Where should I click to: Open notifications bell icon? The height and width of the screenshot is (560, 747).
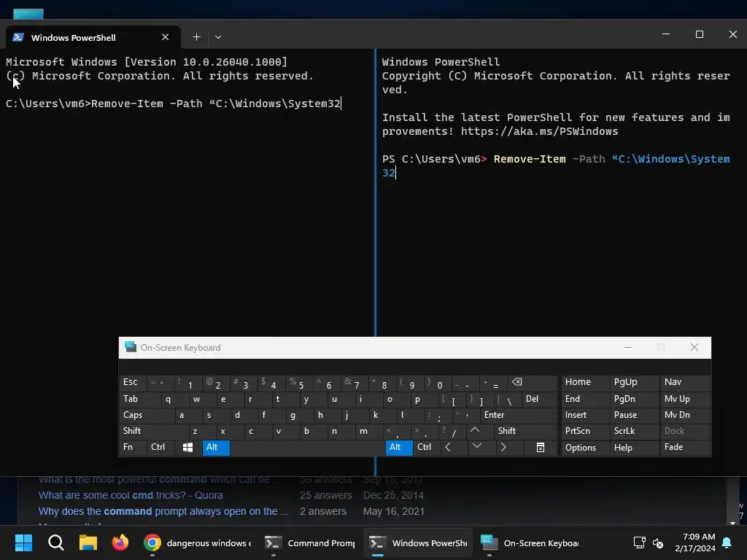click(x=727, y=542)
